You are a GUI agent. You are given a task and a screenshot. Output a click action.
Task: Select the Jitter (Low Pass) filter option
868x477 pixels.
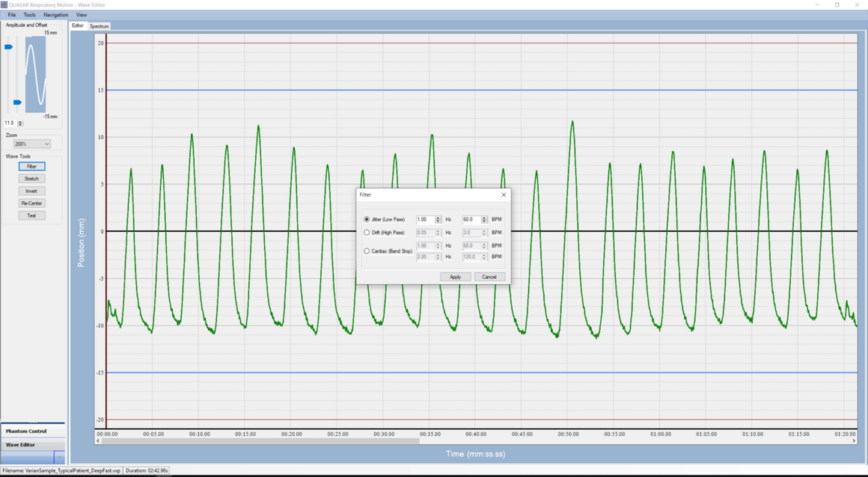click(x=367, y=219)
